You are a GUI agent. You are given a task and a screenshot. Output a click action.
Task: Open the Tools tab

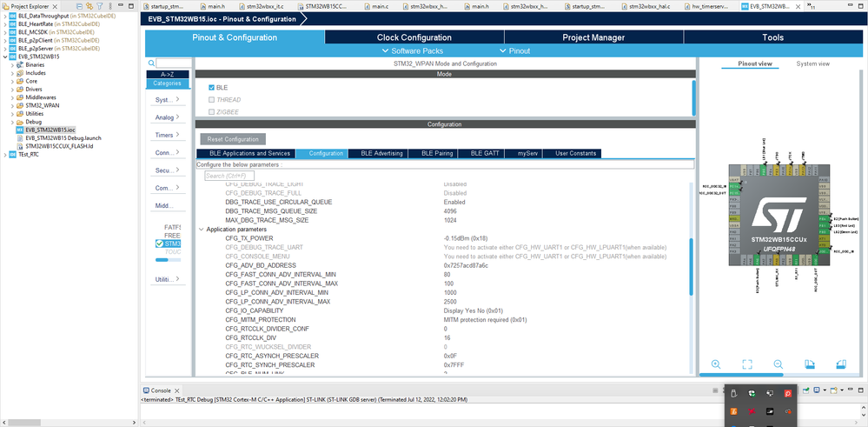(x=772, y=37)
